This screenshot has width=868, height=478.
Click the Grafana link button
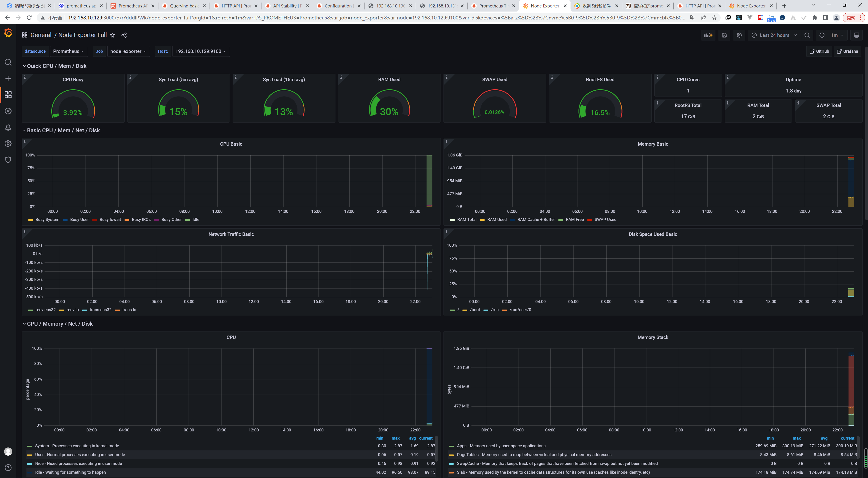click(847, 51)
